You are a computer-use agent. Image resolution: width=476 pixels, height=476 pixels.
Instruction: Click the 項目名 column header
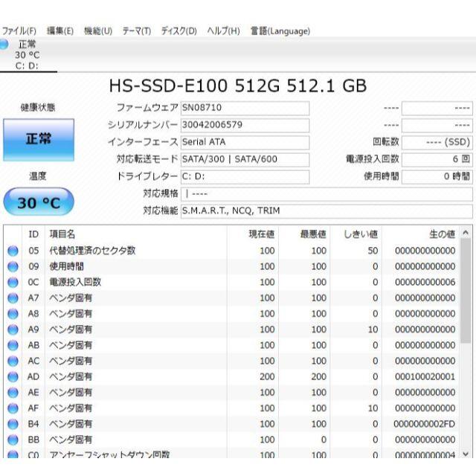135,234
